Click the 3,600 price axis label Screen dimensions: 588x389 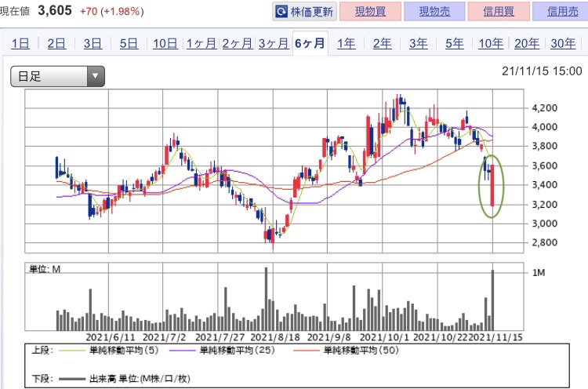click(x=545, y=165)
